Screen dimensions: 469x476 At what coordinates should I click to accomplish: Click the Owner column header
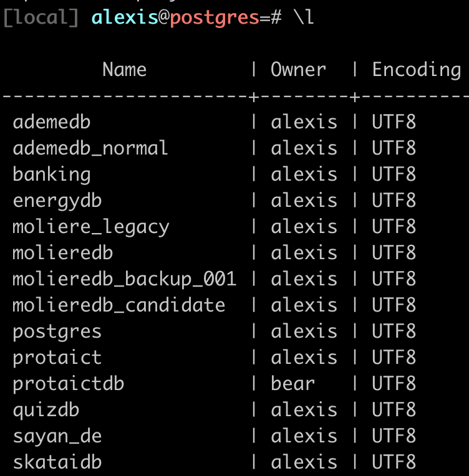[298, 69]
